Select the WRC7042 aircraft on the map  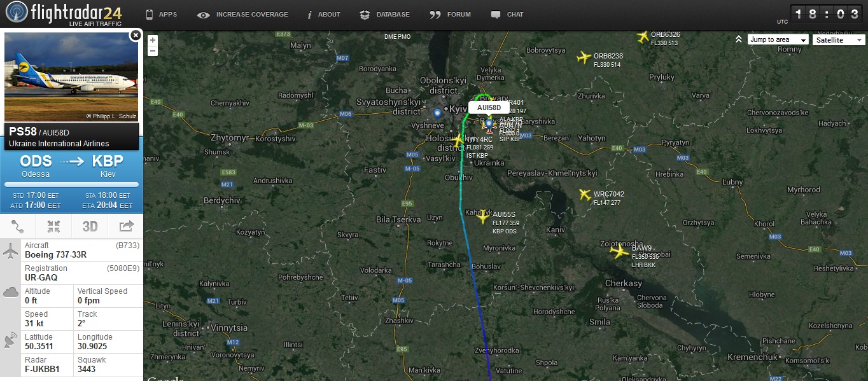tap(585, 194)
